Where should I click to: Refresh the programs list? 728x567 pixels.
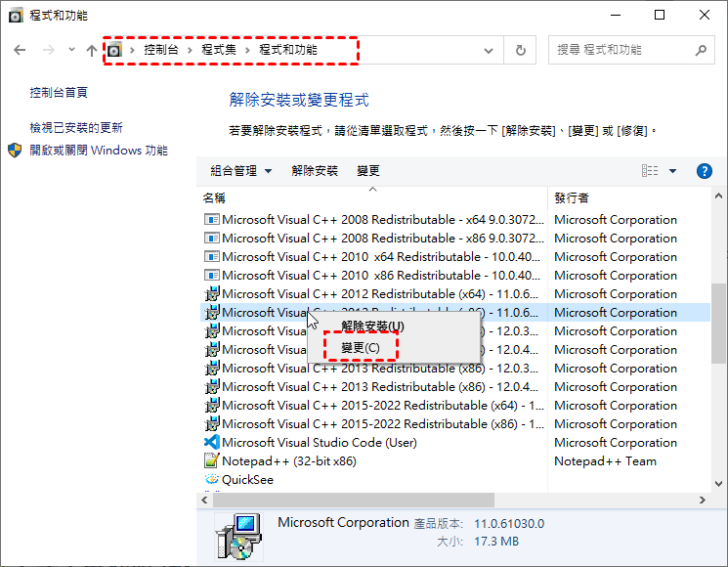(521, 50)
